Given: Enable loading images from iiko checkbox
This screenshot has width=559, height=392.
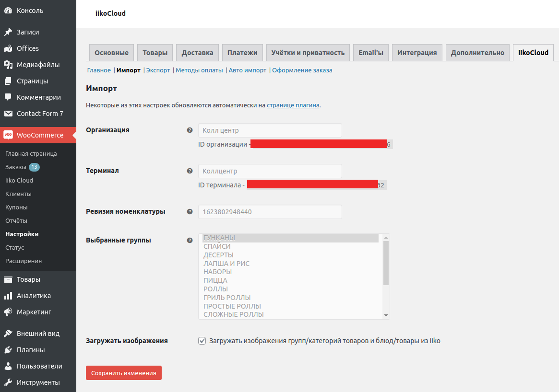Looking at the screenshot, I should point(202,340).
